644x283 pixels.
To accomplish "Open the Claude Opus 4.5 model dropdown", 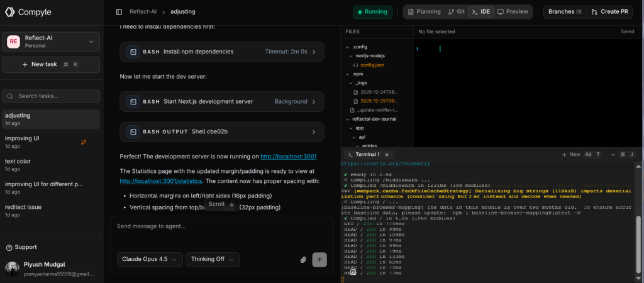I will [x=150, y=259].
